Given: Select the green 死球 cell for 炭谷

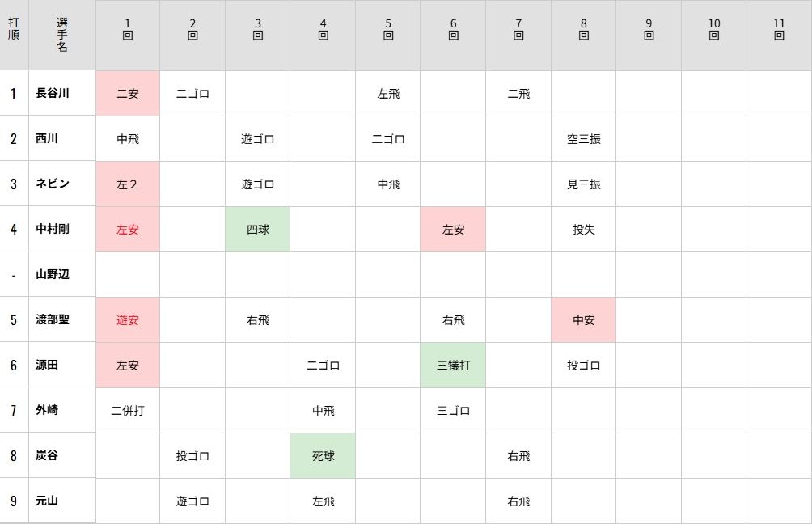Looking at the screenshot, I should [x=323, y=455].
